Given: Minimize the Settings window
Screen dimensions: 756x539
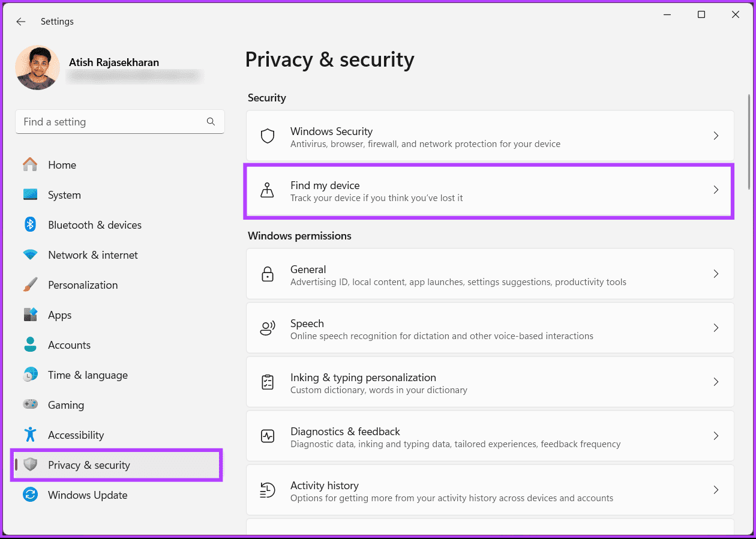Looking at the screenshot, I should coord(667,15).
